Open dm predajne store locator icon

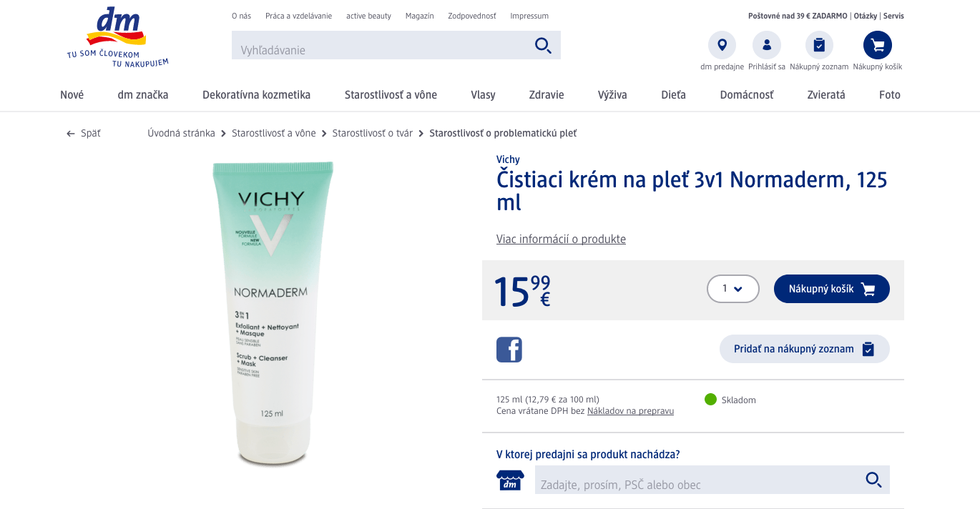[722, 45]
